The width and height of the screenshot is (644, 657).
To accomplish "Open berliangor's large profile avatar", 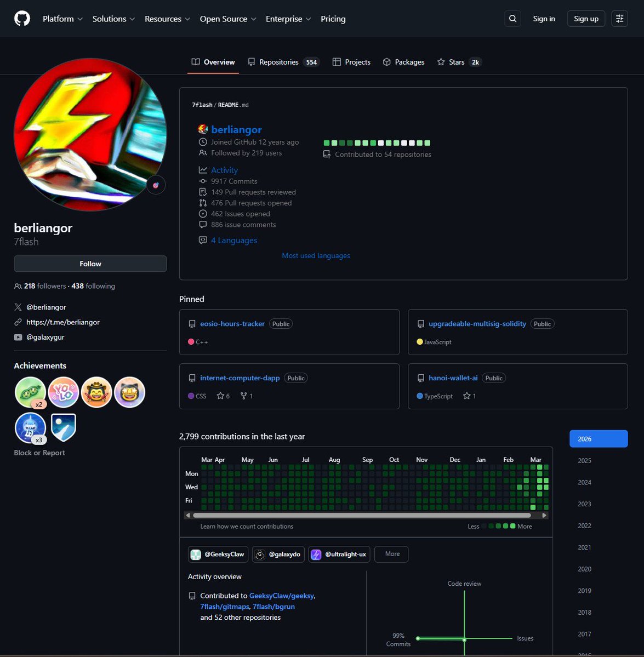I will point(90,134).
